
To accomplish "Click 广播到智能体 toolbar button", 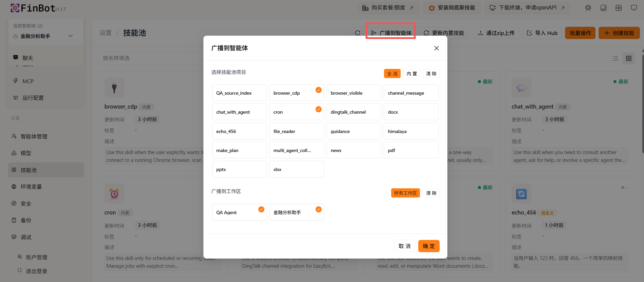I will point(391,33).
